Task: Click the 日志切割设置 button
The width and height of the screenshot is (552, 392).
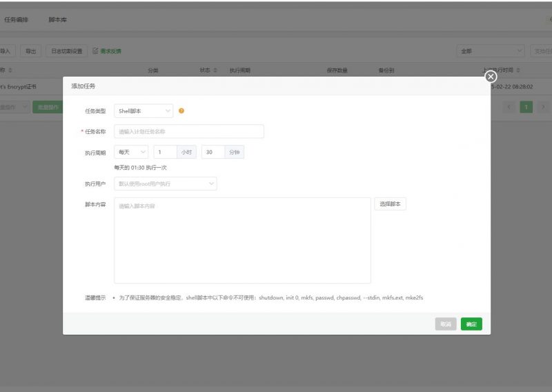Action: 66,51
